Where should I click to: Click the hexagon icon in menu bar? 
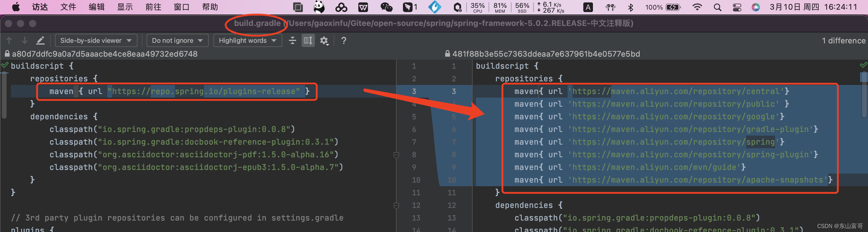click(457, 7)
